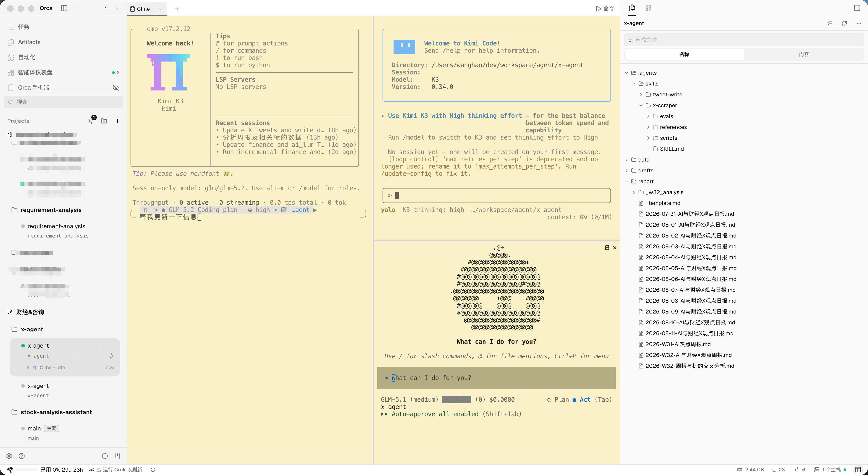Image resolution: width=868 pixels, height=475 pixels.
Task: Focus the 查找文件 file search field
Action: pyautogui.click(x=744, y=40)
